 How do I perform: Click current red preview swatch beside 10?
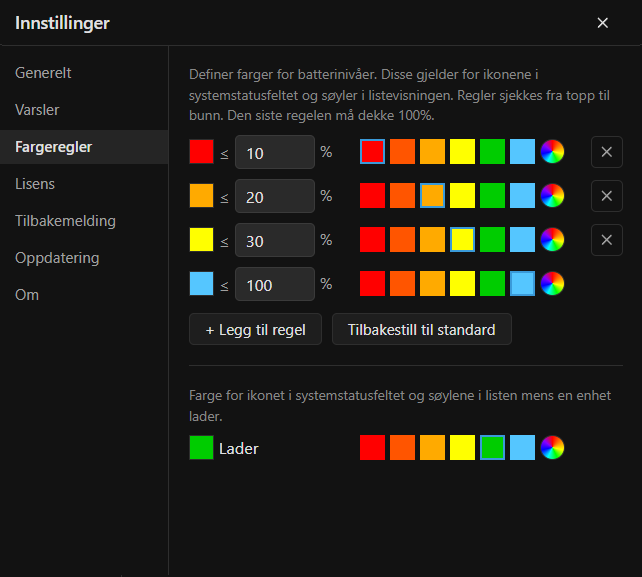point(201,152)
